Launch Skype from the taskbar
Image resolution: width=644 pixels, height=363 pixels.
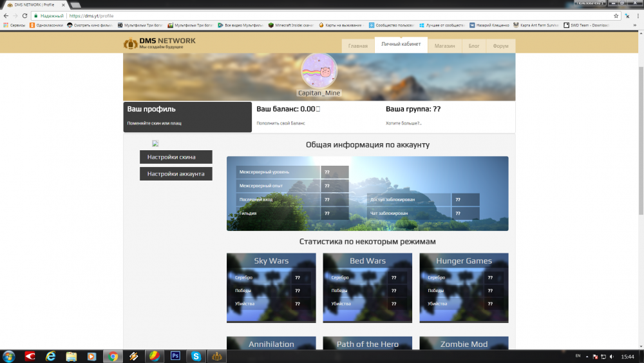pos(195,355)
